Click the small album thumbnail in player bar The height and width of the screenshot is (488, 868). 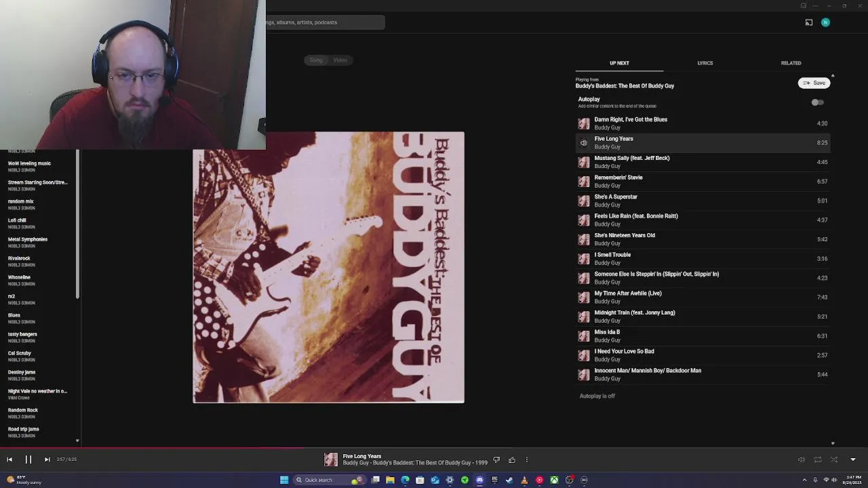[x=331, y=460]
